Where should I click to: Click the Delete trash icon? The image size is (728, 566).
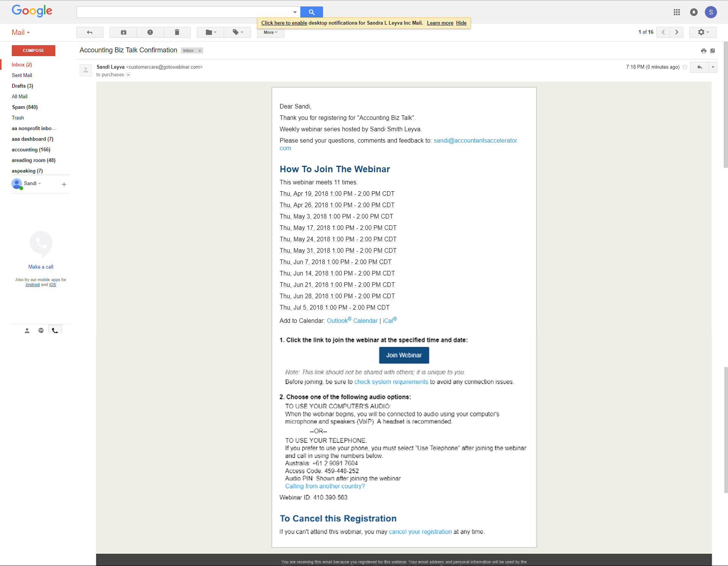coord(177,32)
